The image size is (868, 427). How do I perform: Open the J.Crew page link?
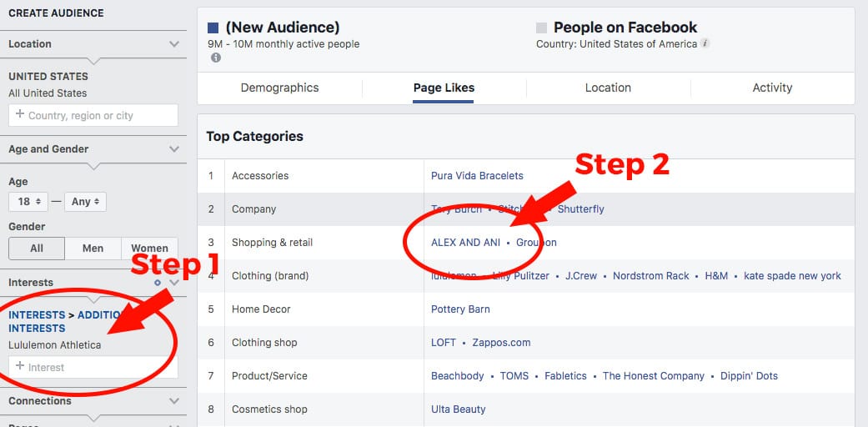pos(581,276)
